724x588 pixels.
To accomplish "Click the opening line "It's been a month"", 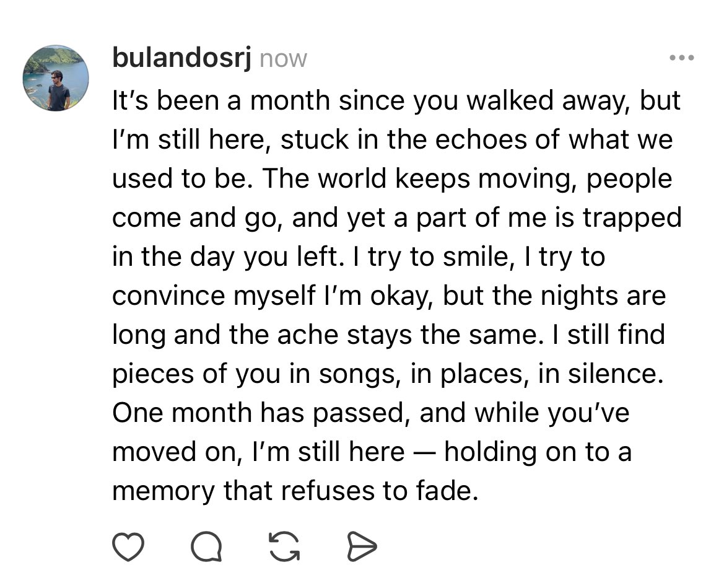I will click(221, 100).
